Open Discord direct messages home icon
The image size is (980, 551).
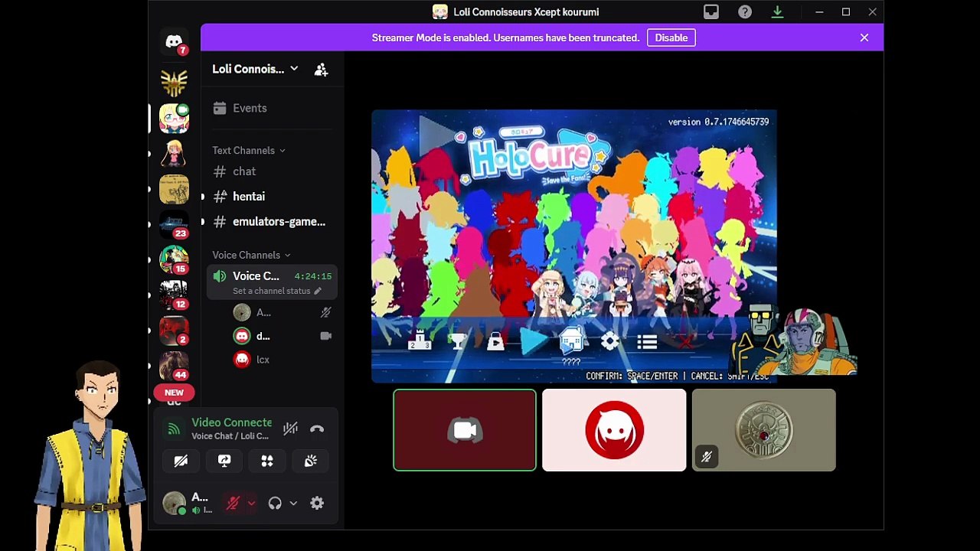click(x=174, y=41)
